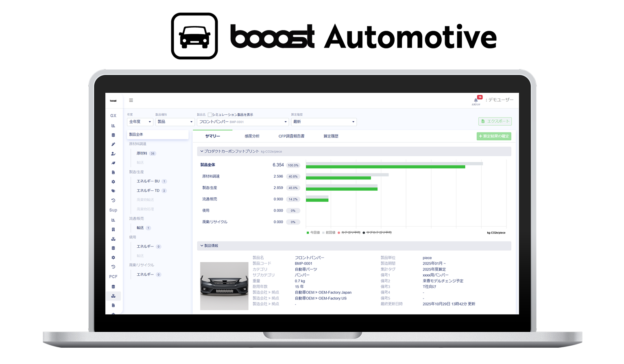Viewport: 624px width, 364px height.
Task: Open the 算定履歴 dropdown showing 最新
Action: [x=323, y=122]
